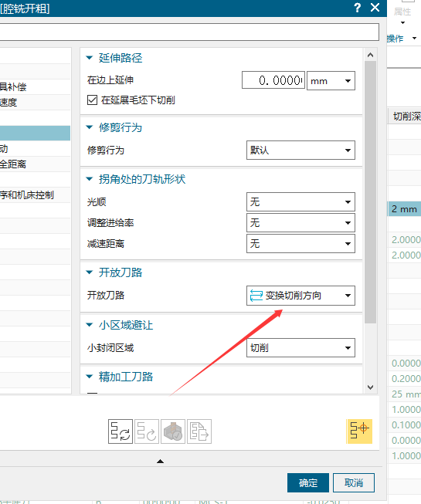
Task: Click the collapse arrow above the buttons
Action: [160, 462]
